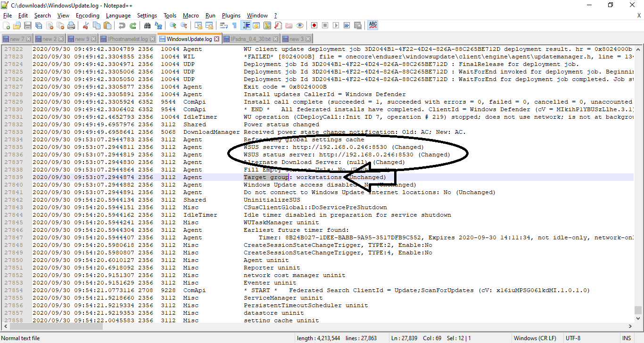Click the Stop macro recording icon

[x=325, y=25]
